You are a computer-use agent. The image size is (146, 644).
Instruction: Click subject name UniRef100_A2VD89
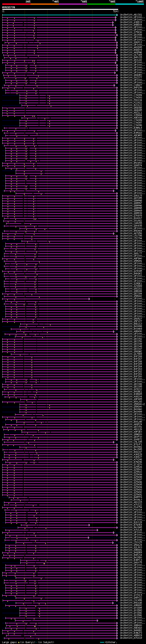pyautogui.click(x=131, y=286)
